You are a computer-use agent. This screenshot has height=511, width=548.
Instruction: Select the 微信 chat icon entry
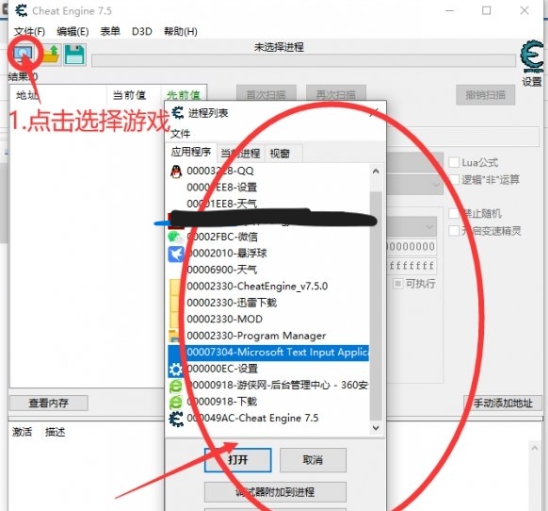(x=176, y=237)
